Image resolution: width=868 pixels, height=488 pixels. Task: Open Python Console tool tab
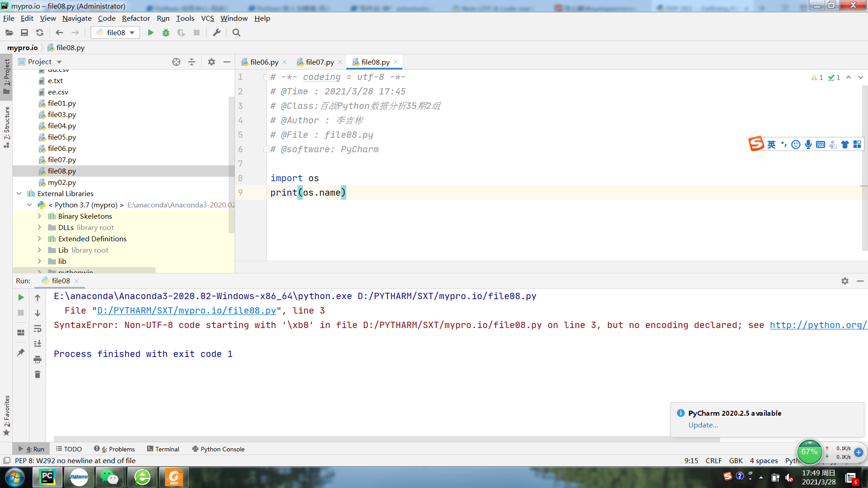[x=218, y=449]
